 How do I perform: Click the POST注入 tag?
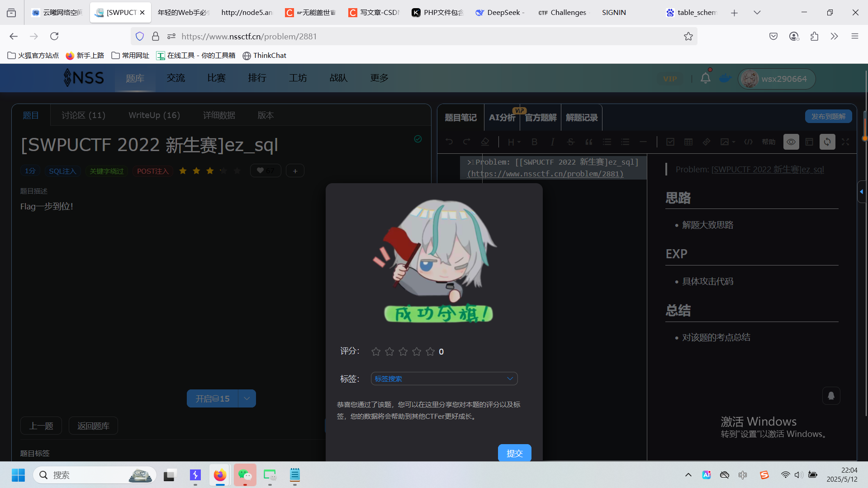(x=153, y=171)
